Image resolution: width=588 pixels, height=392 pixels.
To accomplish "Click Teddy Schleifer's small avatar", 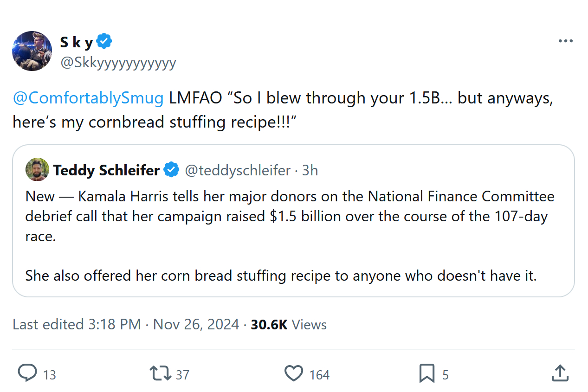I will pyautogui.click(x=38, y=170).
